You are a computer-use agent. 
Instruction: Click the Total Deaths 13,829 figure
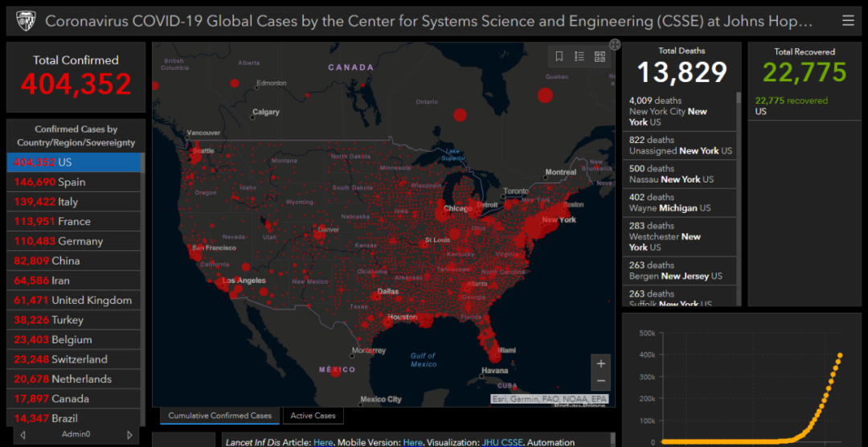pos(682,72)
